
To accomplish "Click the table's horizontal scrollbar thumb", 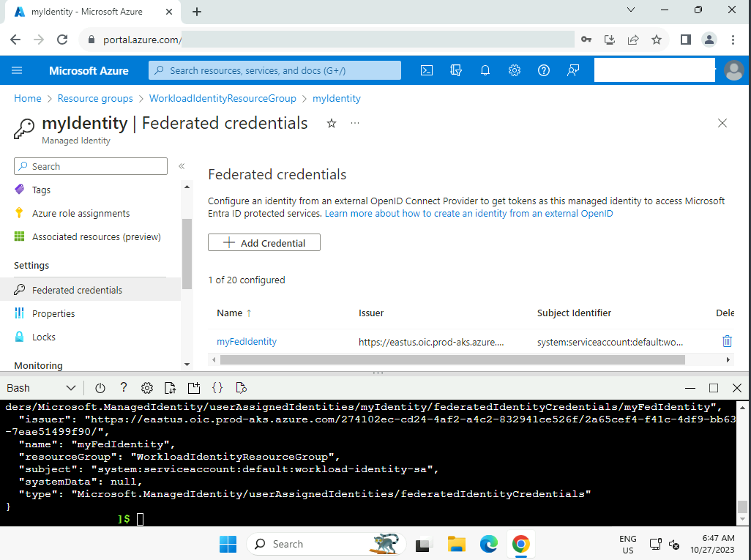I will pyautogui.click(x=452, y=359).
